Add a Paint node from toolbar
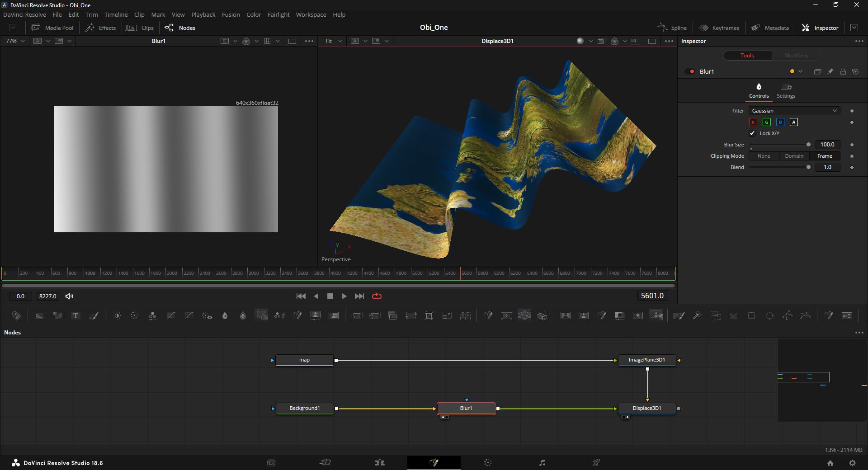Image resolution: width=868 pixels, height=470 pixels. (x=94, y=315)
